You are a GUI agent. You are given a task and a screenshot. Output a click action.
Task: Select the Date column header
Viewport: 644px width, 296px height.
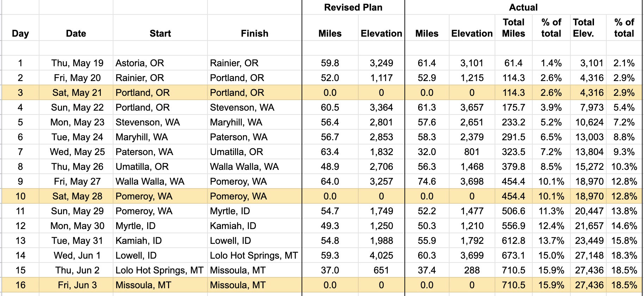[x=76, y=33]
